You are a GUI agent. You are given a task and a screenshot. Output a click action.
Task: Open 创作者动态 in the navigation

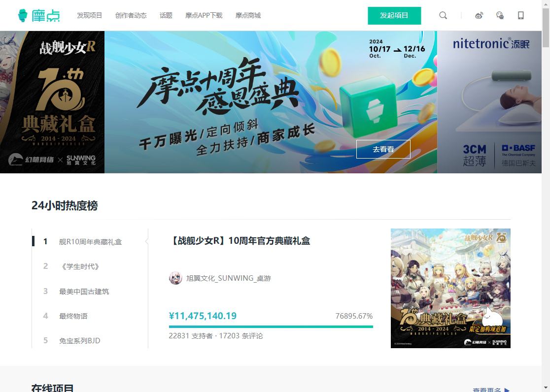(131, 15)
